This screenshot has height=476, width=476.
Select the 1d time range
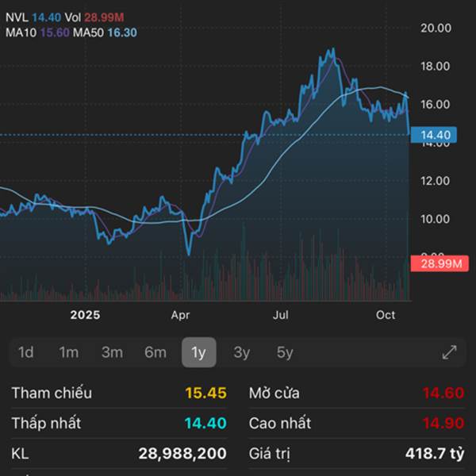[x=26, y=353]
